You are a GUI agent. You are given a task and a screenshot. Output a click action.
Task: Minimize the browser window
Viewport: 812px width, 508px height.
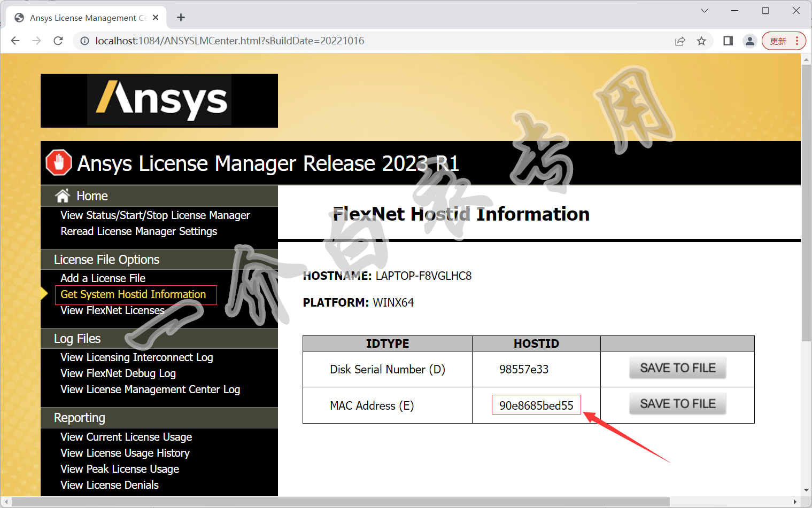point(735,11)
